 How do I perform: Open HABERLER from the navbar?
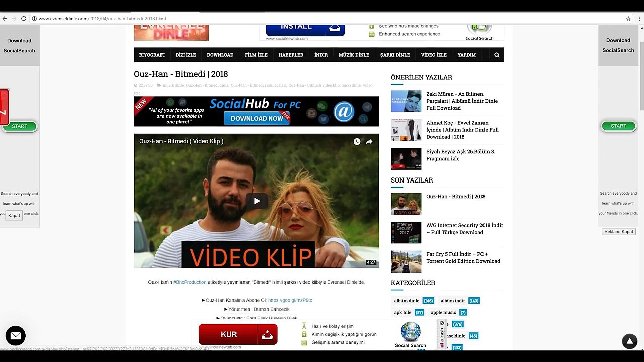pos(291,55)
